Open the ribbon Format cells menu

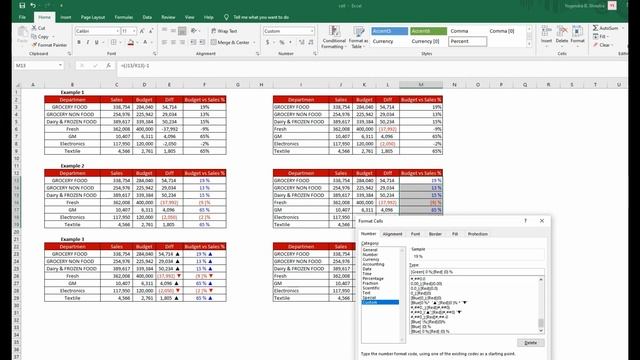click(x=578, y=35)
